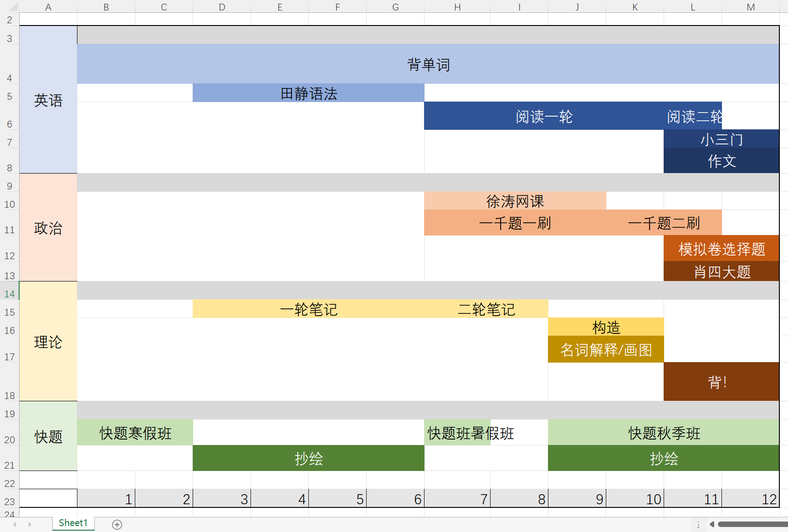Click the 田静语法 cell
Screen dimensions: 788x532
(x=309, y=92)
